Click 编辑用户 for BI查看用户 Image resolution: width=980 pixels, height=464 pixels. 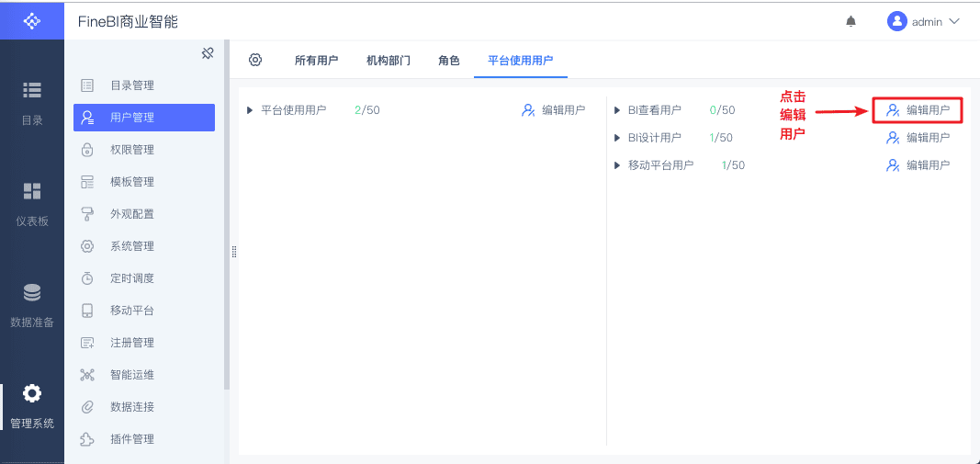coord(918,110)
